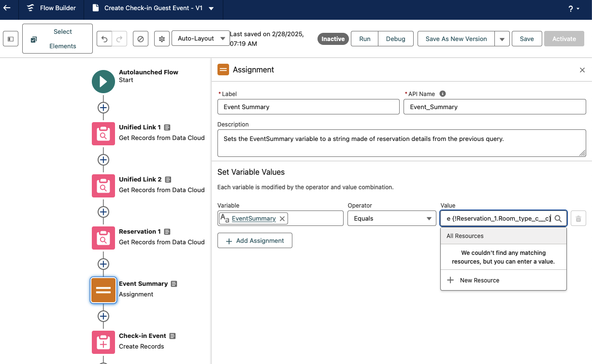The width and height of the screenshot is (592, 364).
Task: Open Reservation 1 description note icon
Action: [167, 232]
